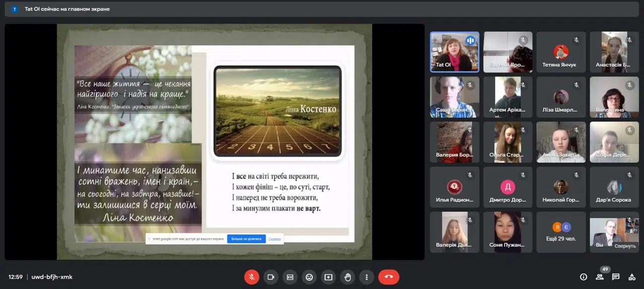The width and height of the screenshot is (644, 289).
Task: Unmute the microphone in the call toolbar
Action: point(252,277)
